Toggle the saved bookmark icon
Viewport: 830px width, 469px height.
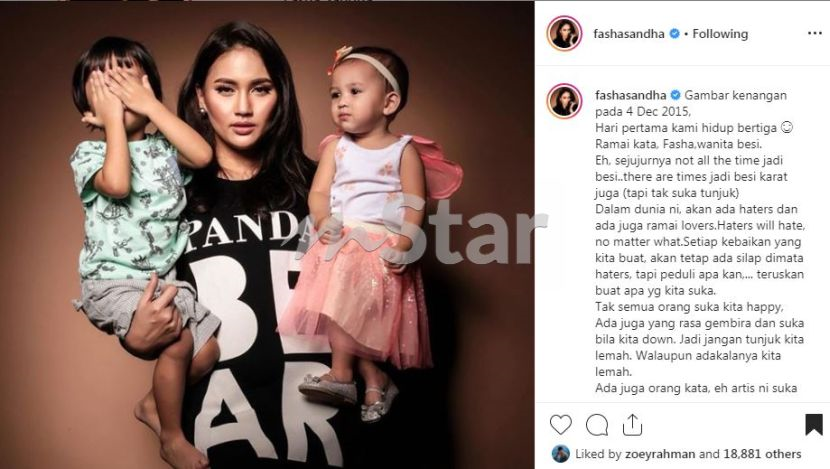point(814,425)
